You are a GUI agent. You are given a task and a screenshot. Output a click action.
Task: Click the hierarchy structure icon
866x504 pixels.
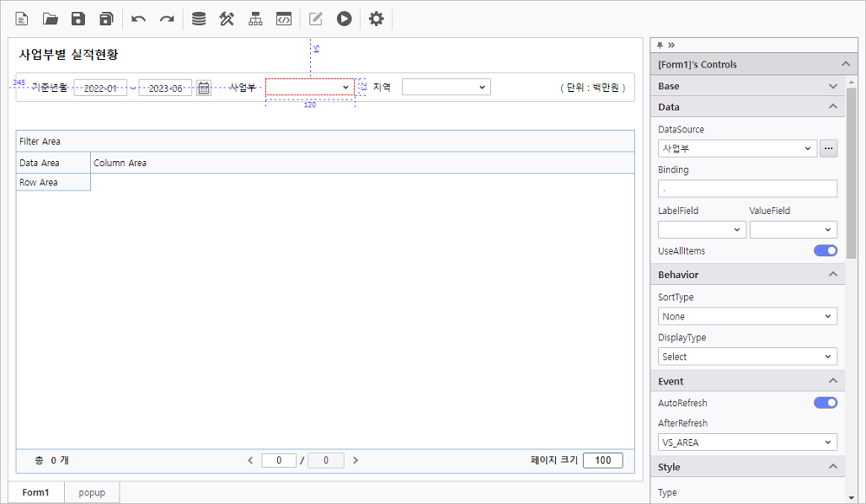tap(255, 19)
